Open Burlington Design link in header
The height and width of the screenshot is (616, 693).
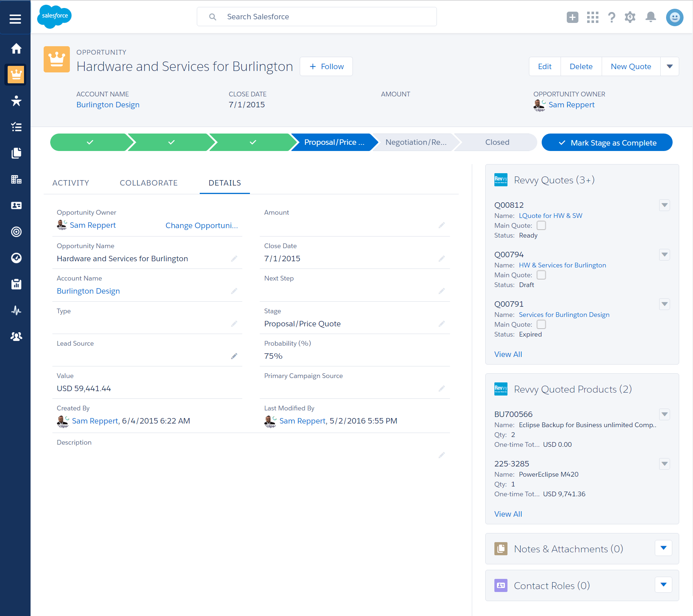(x=108, y=105)
